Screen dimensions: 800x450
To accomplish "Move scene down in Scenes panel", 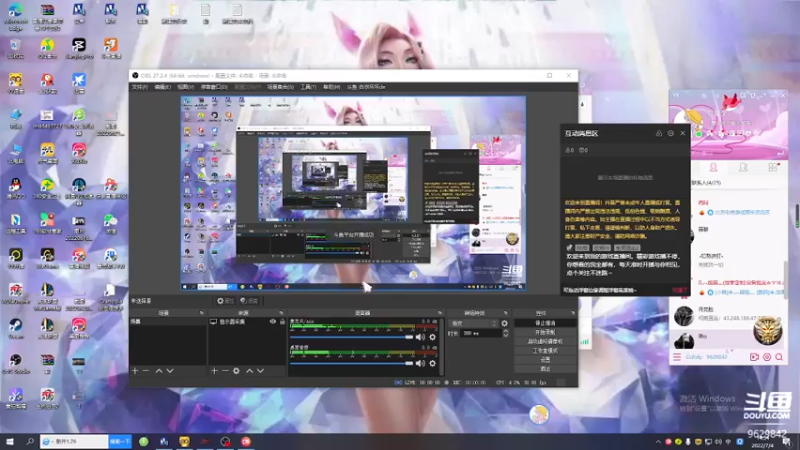I will tap(170, 371).
